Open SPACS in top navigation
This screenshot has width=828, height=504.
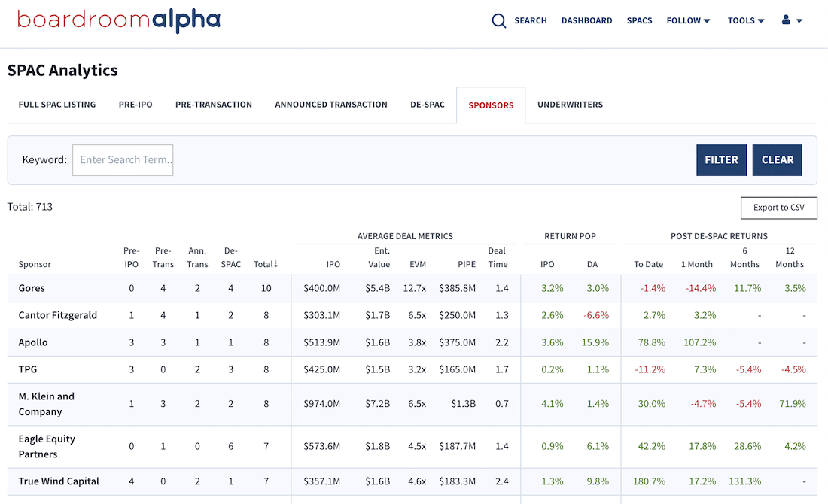[x=640, y=20]
